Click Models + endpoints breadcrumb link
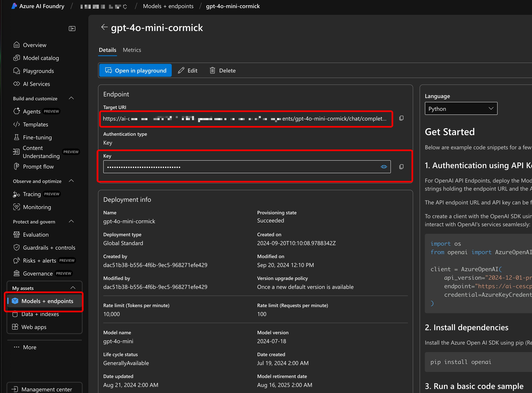 click(x=168, y=6)
